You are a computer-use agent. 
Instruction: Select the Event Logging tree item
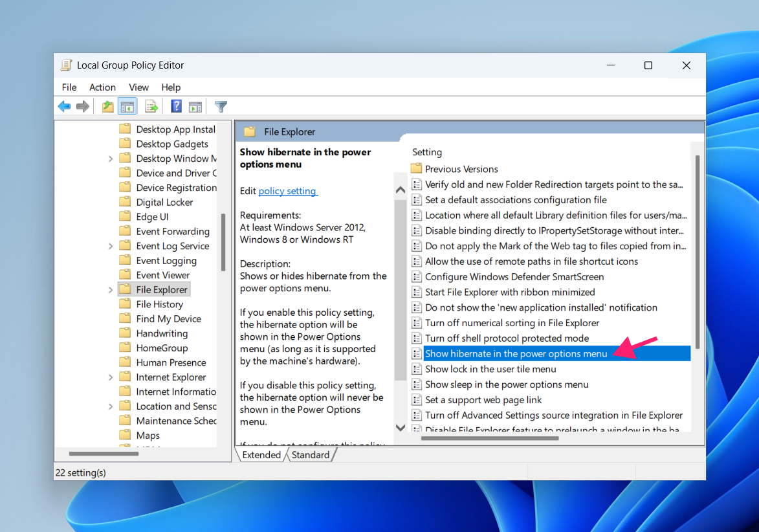(166, 260)
